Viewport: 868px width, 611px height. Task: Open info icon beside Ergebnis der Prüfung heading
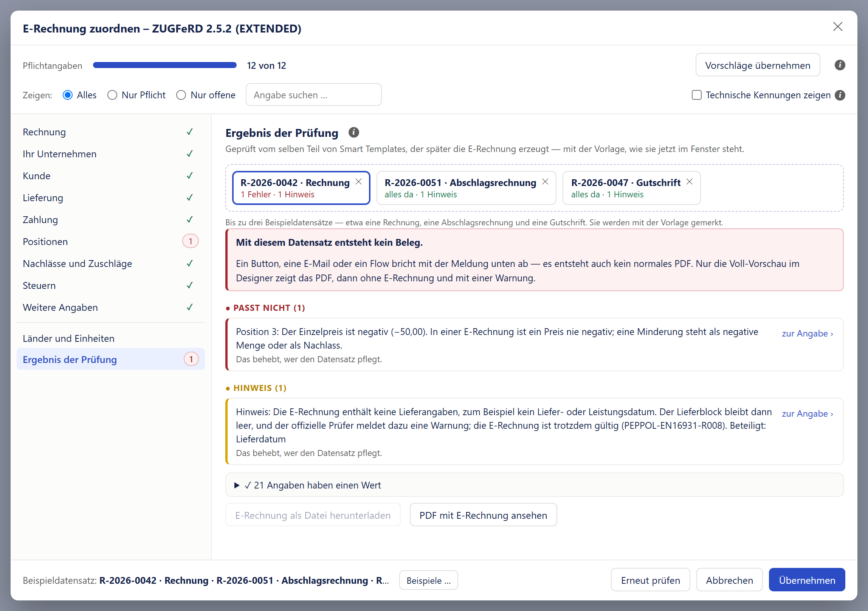(353, 132)
